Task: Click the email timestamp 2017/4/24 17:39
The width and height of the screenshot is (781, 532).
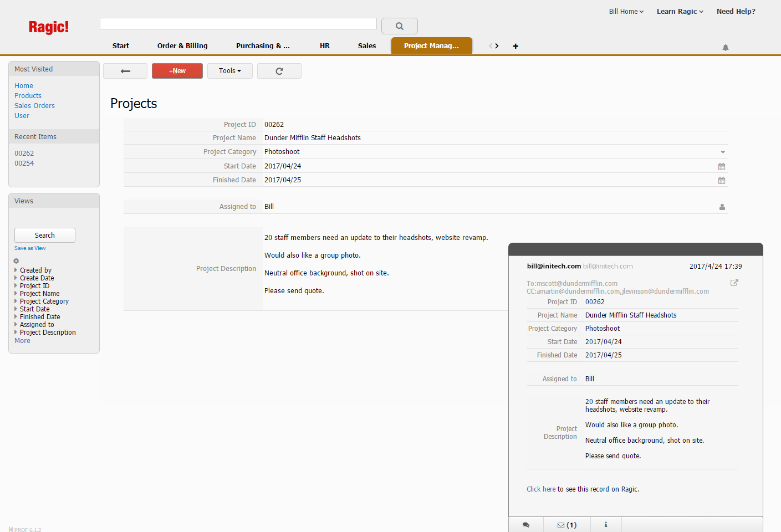Action: coord(716,267)
